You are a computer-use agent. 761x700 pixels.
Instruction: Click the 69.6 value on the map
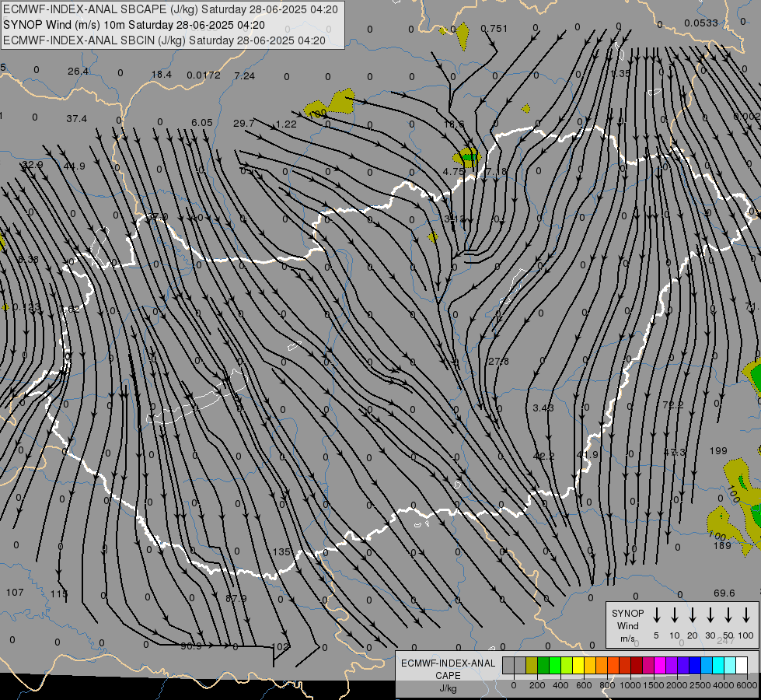pos(724,593)
